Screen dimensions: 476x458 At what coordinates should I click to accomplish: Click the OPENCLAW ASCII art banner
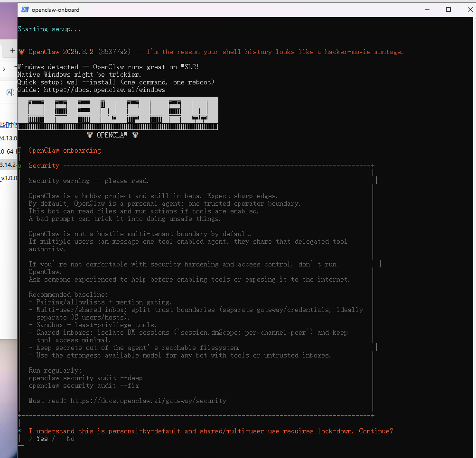[118, 113]
